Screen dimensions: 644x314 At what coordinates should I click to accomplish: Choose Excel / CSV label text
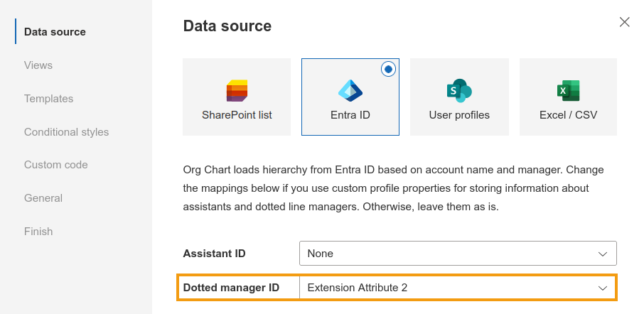(x=569, y=115)
